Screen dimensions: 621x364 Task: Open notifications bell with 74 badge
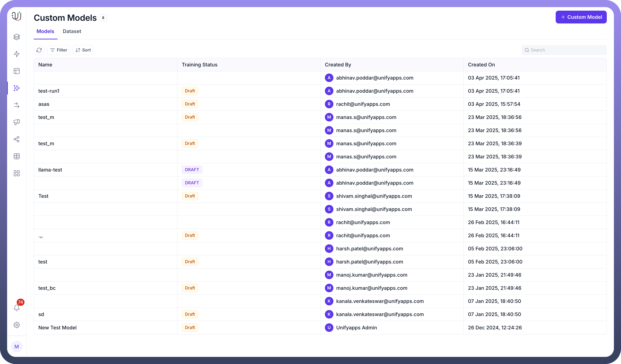(17, 308)
